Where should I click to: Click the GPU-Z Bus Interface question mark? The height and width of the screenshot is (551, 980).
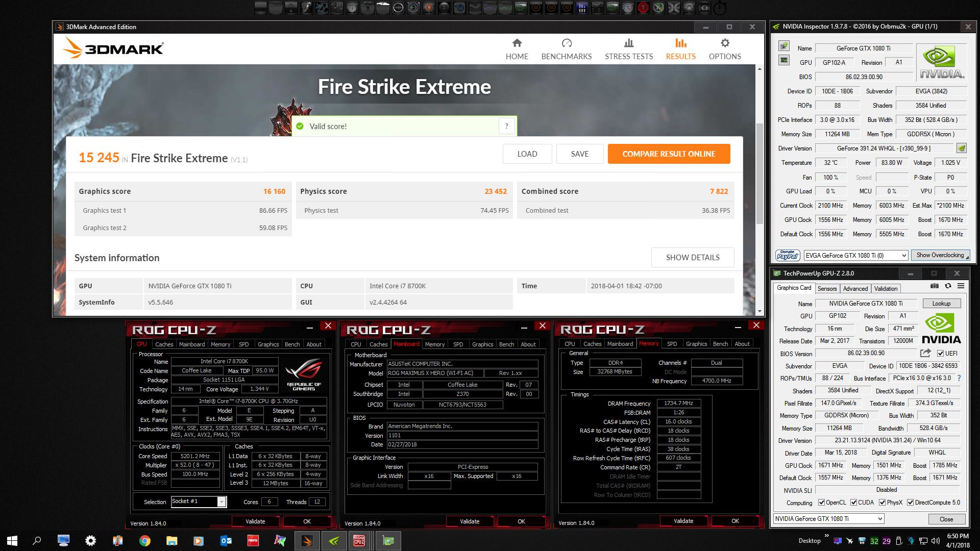(959, 378)
